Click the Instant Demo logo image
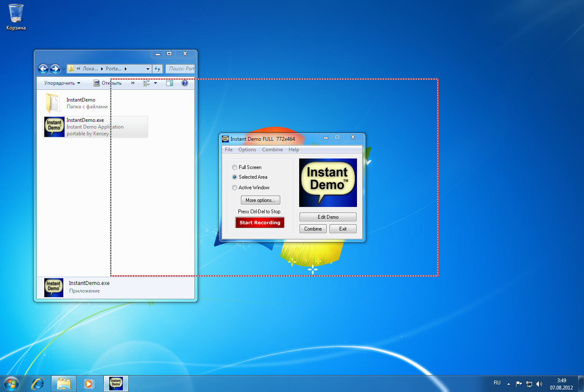584x392 pixels. [x=328, y=183]
